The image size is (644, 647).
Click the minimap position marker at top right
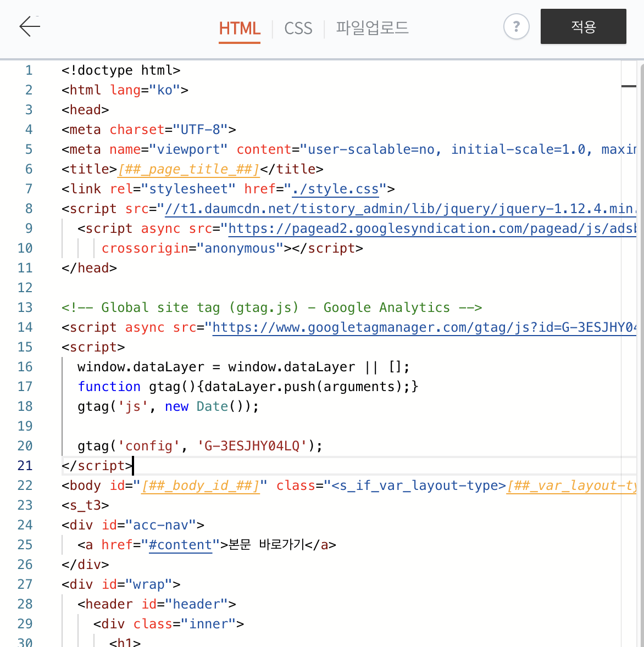click(x=629, y=86)
